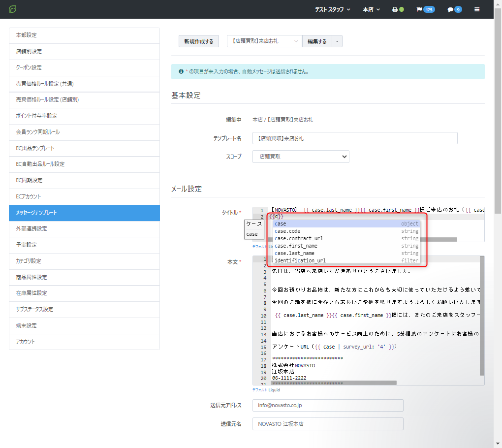Screen dimensions: 502x448
Task: Click the 新規作成する button
Action: pos(199,41)
